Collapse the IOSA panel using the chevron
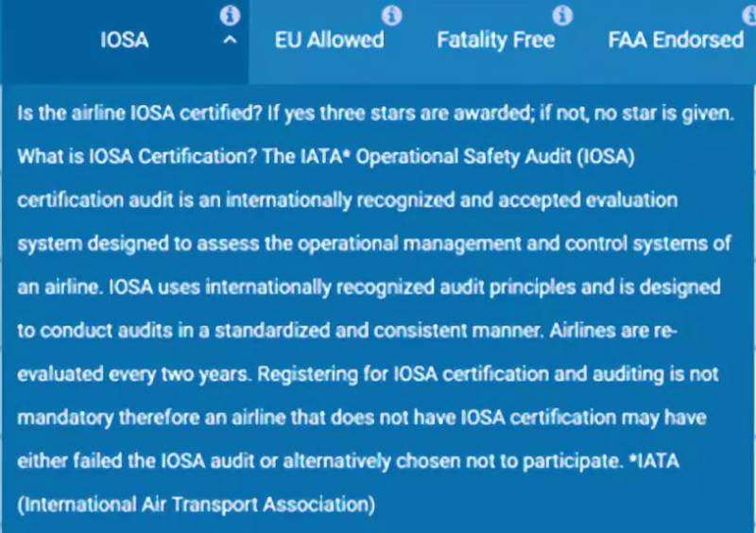Screen dimensions: 756x533 pos(228,42)
